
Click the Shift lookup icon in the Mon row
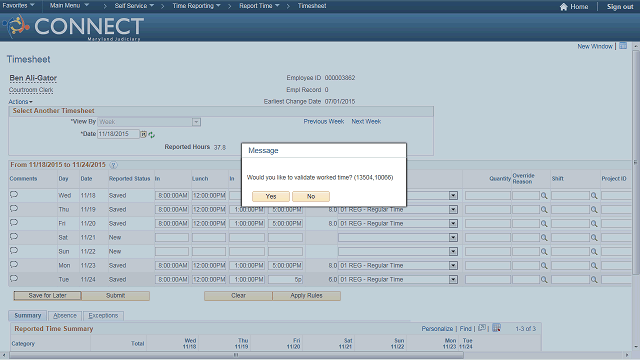594,266
